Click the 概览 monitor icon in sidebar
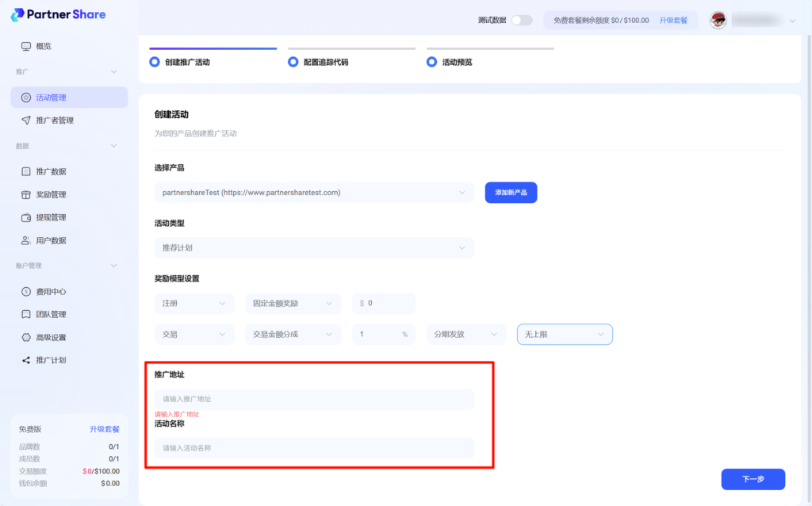The image size is (812, 506). tap(26, 47)
